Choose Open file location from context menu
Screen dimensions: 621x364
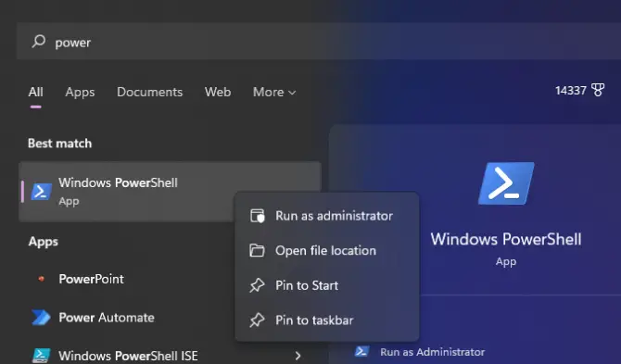tap(327, 250)
